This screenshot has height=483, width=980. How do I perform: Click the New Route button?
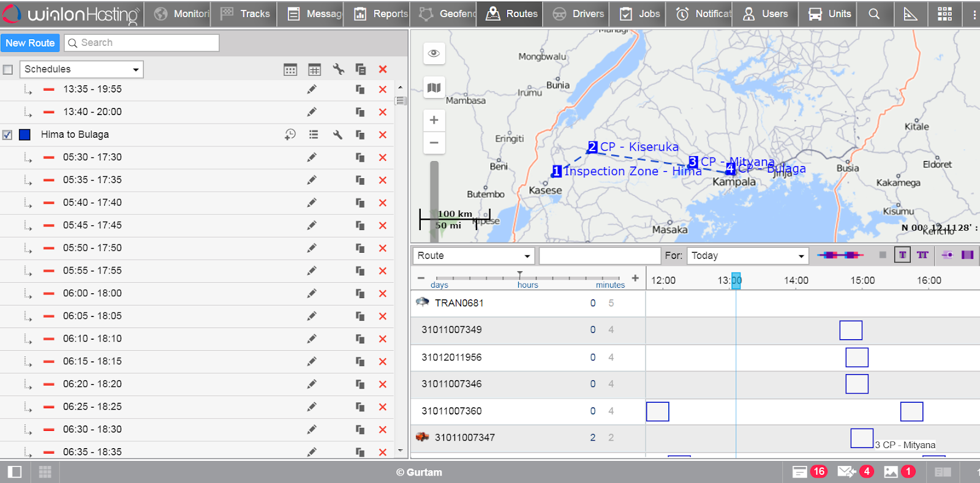coord(30,43)
